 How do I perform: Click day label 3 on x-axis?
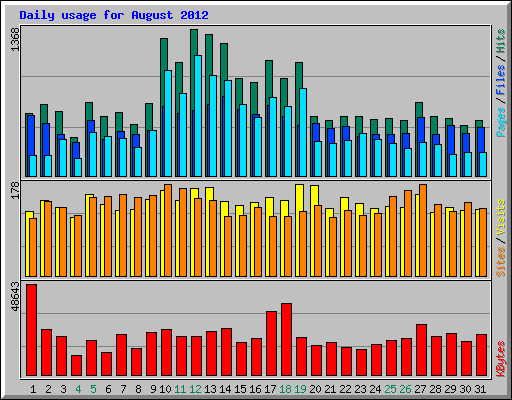pos(63,389)
